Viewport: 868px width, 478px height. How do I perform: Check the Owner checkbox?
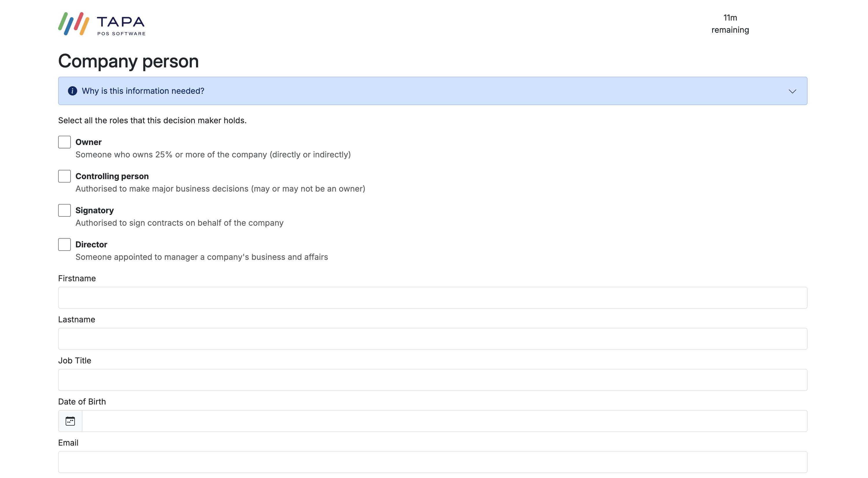(64, 142)
